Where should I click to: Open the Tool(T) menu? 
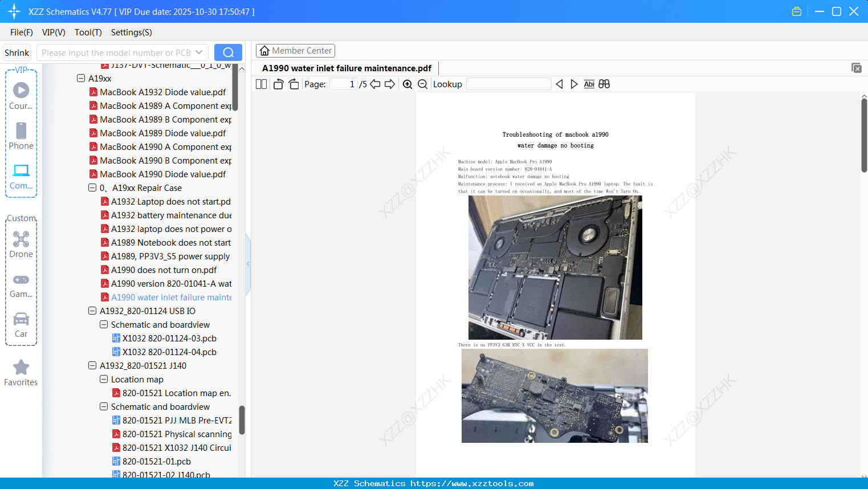click(88, 32)
